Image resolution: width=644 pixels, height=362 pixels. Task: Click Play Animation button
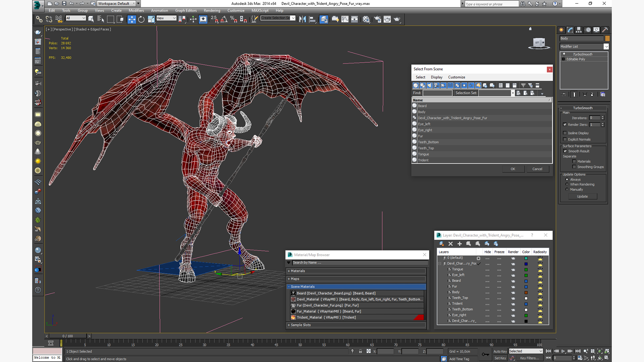563,351
